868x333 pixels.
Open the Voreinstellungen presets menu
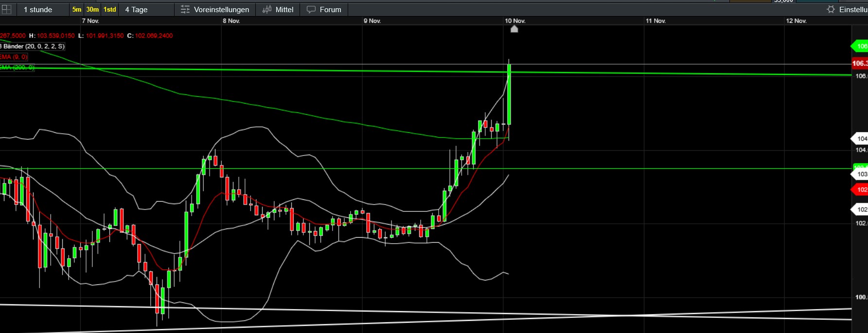click(221, 9)
